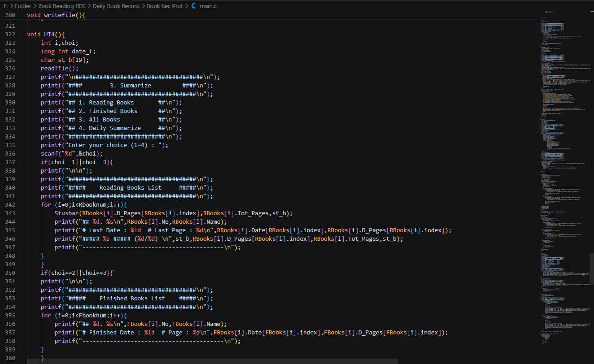Place cursor on "UI4" function name

coord(49,35)
